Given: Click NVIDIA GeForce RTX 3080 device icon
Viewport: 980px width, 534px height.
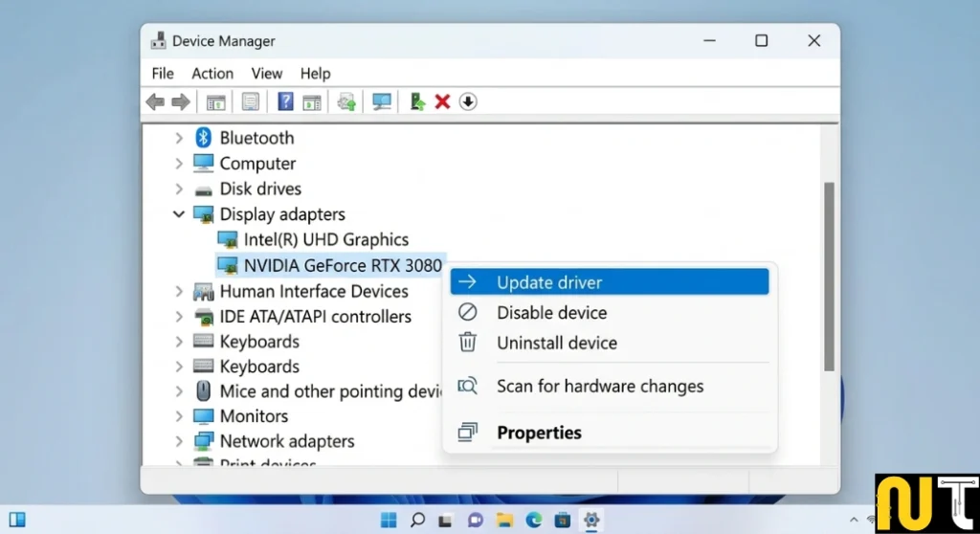Looking at the screenshot, I should [x=228, y=265].
